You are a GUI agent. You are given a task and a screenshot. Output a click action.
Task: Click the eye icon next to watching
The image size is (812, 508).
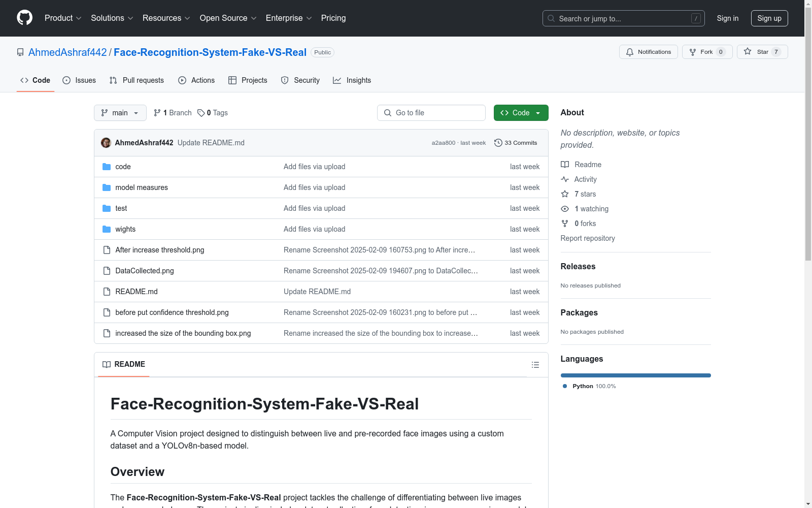tap(565, 209)
